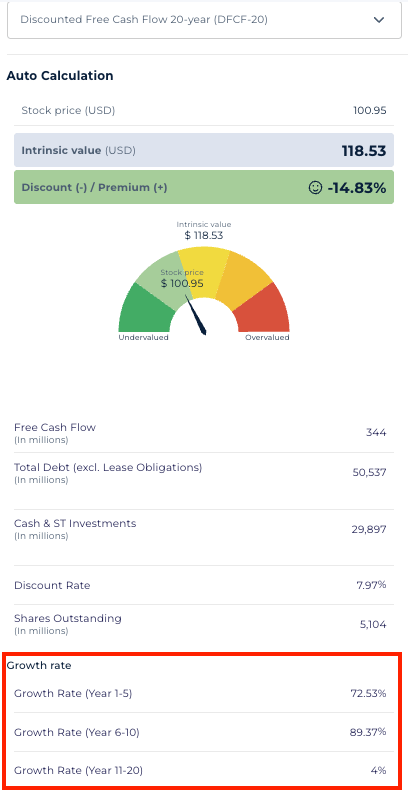
Task: Click the smiley face icon beside -14.83%
Action: tap(315, 188)
